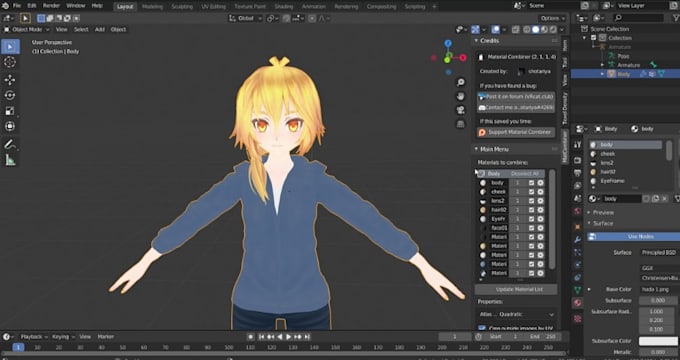Click the Subsurface Color white swatch

[x=659, y=341]
